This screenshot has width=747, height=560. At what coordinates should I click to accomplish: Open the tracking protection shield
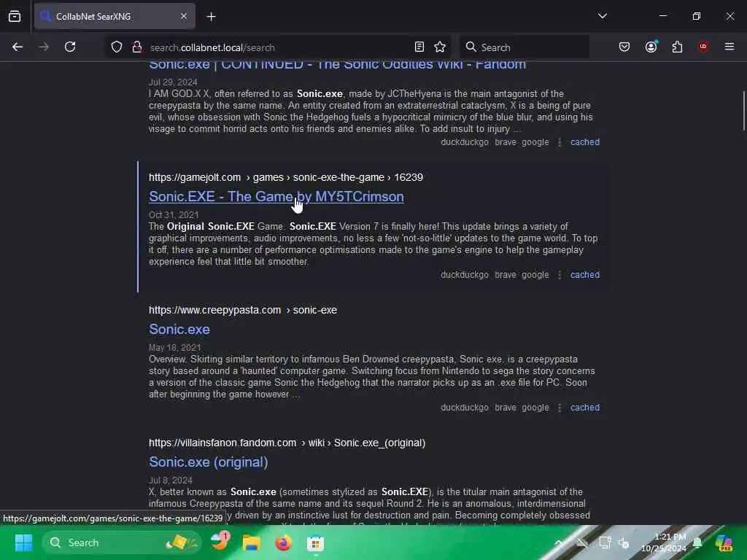(117, 47)
